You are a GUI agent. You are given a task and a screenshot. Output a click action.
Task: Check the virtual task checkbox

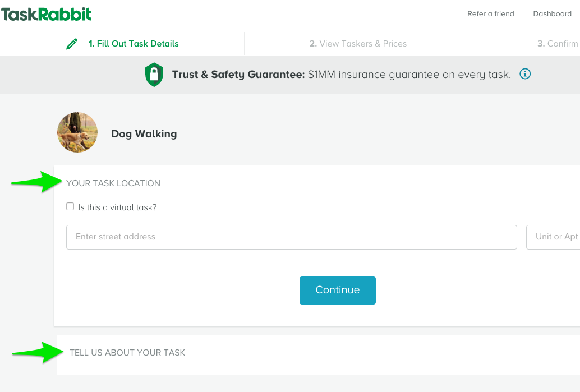tap(70, 206)
